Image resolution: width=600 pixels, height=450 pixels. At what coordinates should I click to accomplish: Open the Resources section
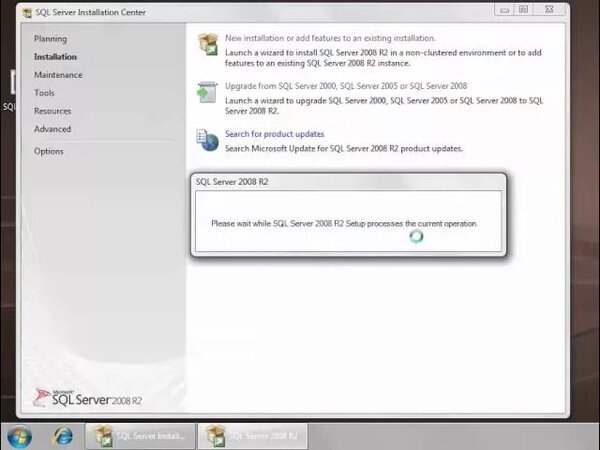[52, 111]
